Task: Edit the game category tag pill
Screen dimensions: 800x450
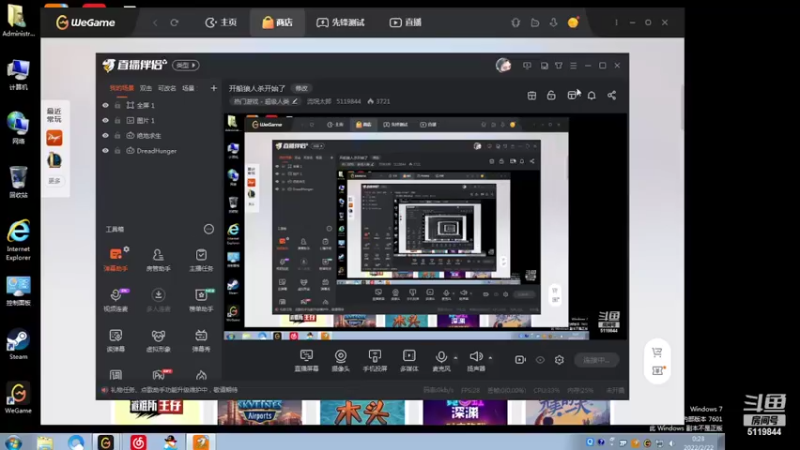Action: [265, 102]
